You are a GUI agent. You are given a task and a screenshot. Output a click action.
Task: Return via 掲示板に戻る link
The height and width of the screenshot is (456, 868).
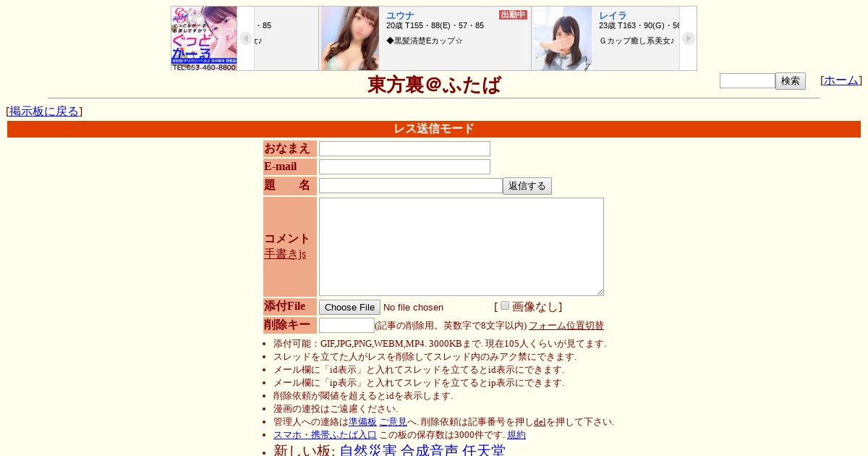(44, 111)
